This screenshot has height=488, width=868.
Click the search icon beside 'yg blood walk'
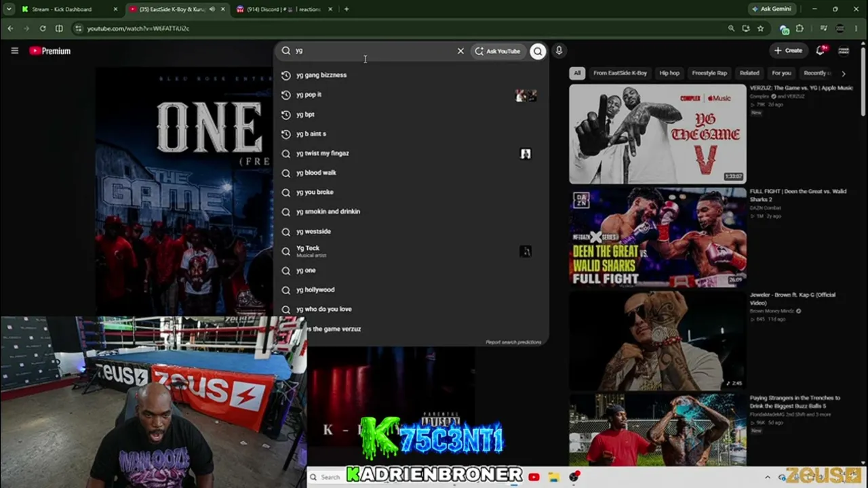coord(286,173)
